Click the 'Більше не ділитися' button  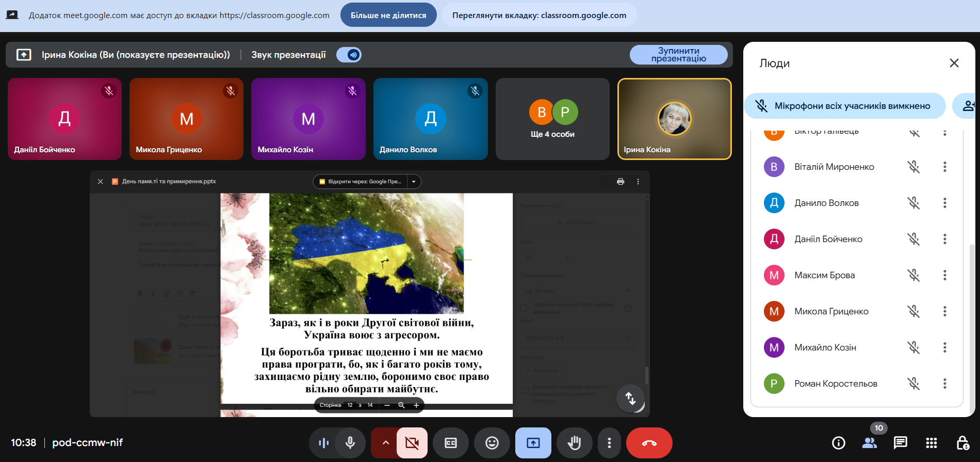[388, 15]
